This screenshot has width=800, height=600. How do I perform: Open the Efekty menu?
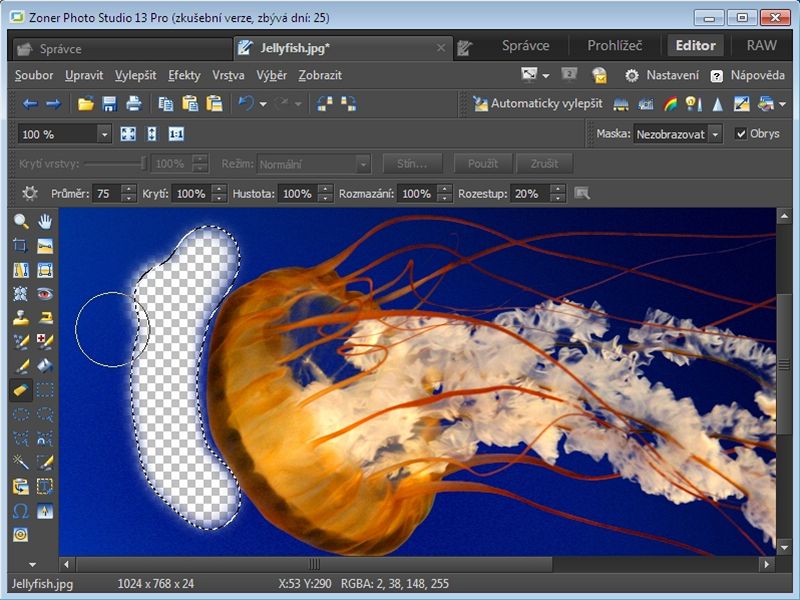184,75
